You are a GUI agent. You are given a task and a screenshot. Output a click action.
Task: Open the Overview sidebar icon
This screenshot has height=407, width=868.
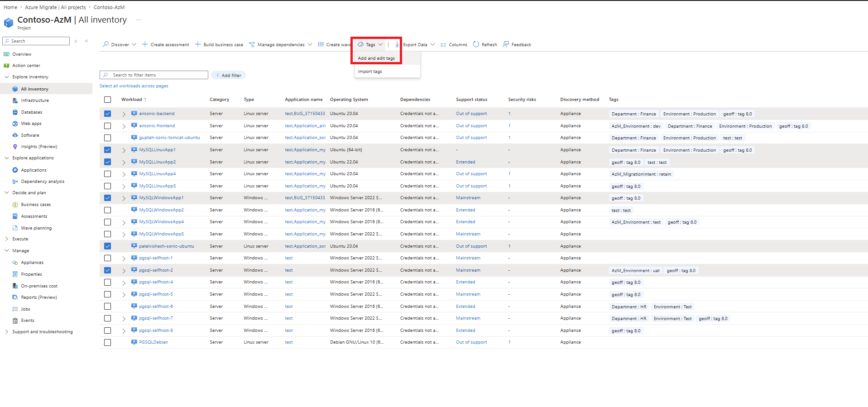point(6,54)
